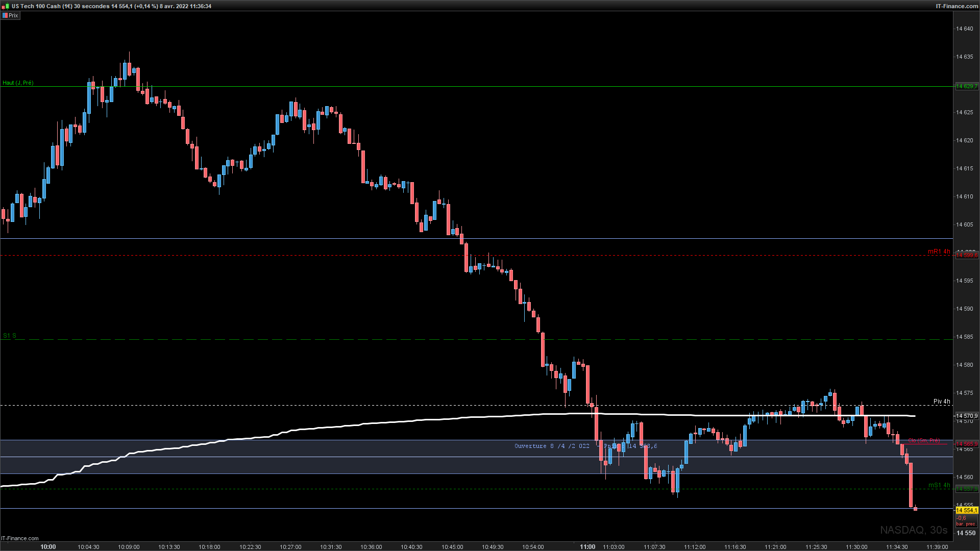980x551 pixels.
Task: Click the -0,6 bar. prec. box
Action: 966,521
